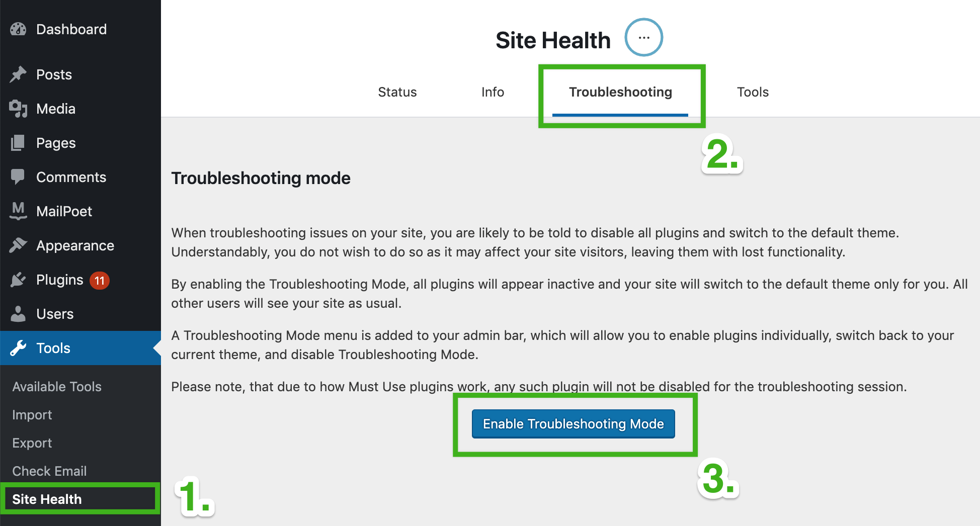Click the Plugins update count badge
Screen dimensions: 980x526
[100, 281]
